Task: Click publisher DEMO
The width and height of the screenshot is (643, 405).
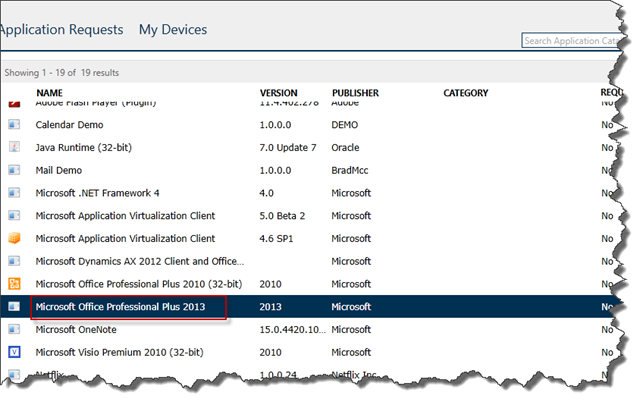Action: tap(344, 125)
